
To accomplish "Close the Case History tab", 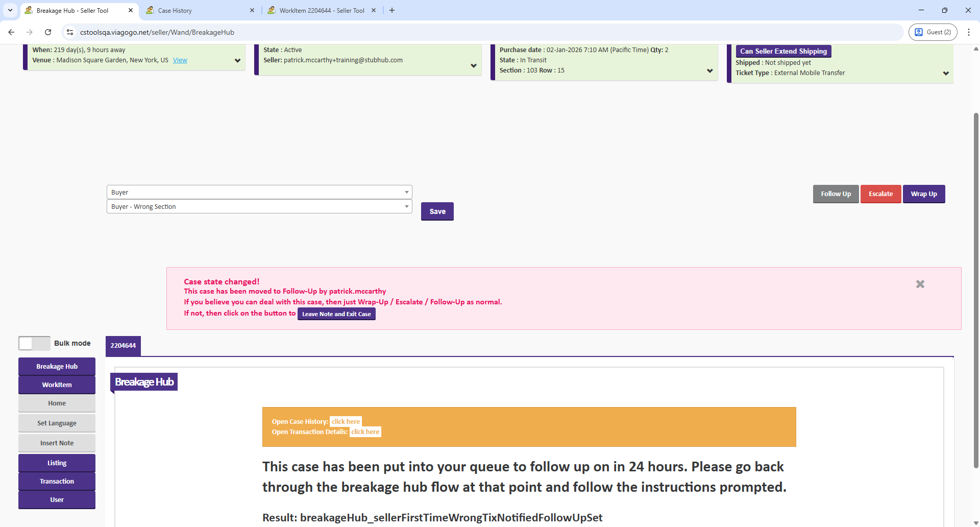I will 252,10.
